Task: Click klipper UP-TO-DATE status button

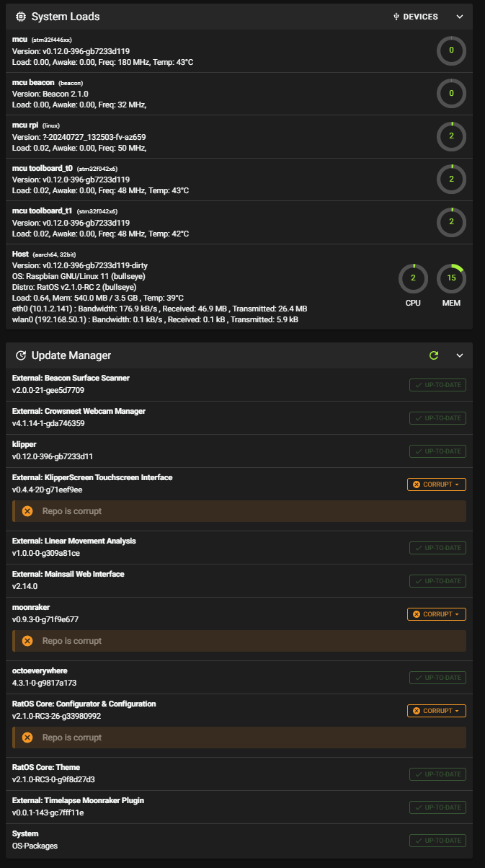Action: 437,451
